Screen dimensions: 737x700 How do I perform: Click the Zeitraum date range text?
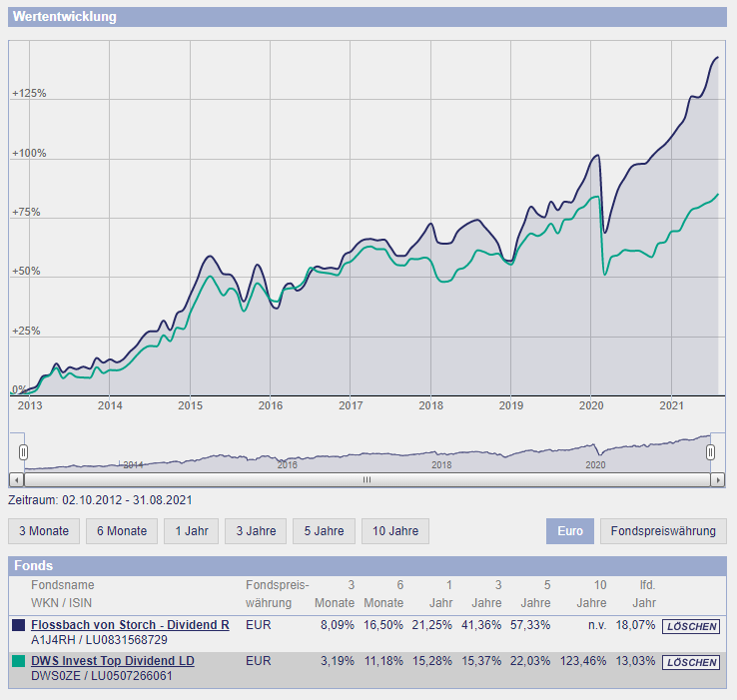pos(100,499)
